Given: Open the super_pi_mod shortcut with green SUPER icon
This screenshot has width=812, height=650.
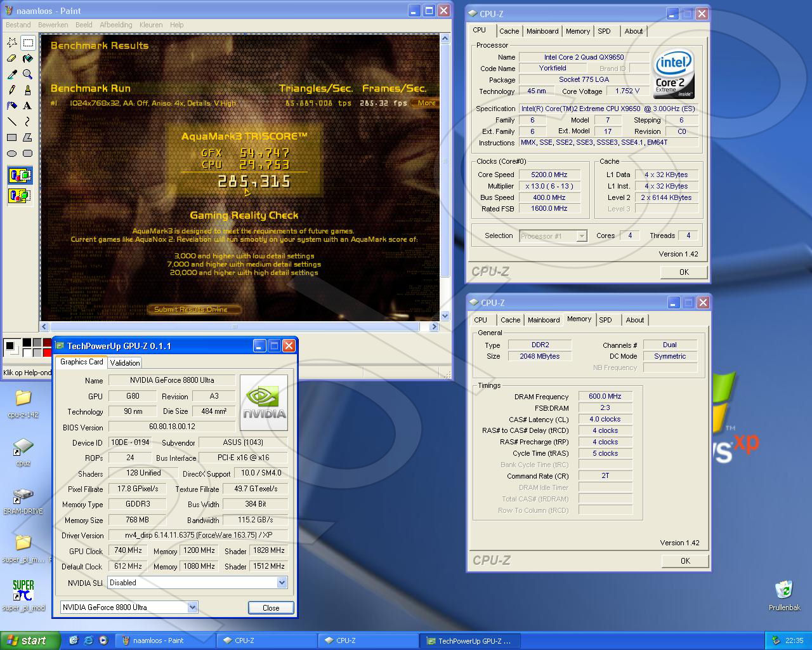Looking at the screenshot, I should [x=23, y=595].
